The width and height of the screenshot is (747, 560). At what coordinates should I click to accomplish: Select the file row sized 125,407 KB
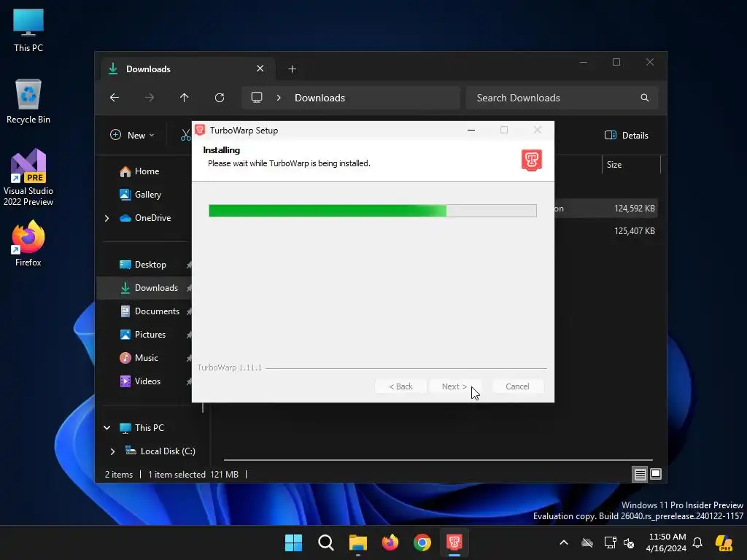pos(605,231)
